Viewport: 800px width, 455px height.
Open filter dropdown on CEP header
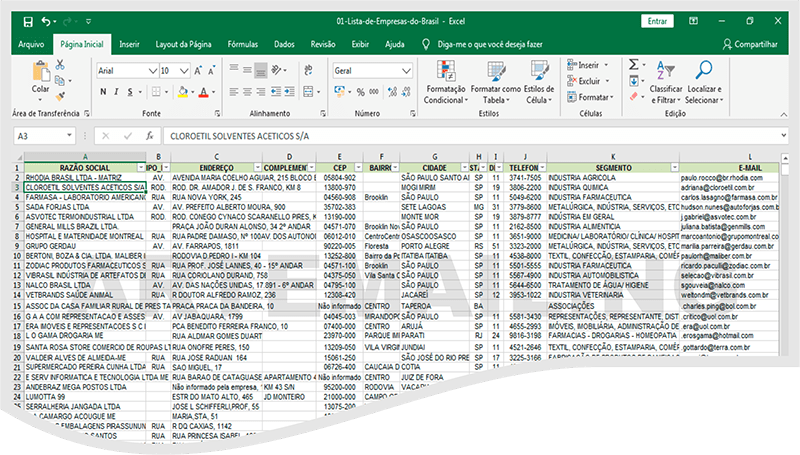point(358,168)
